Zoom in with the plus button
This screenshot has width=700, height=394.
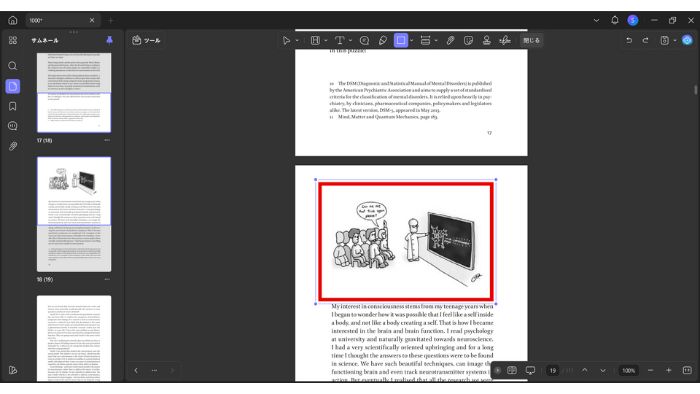coord(669,370)
